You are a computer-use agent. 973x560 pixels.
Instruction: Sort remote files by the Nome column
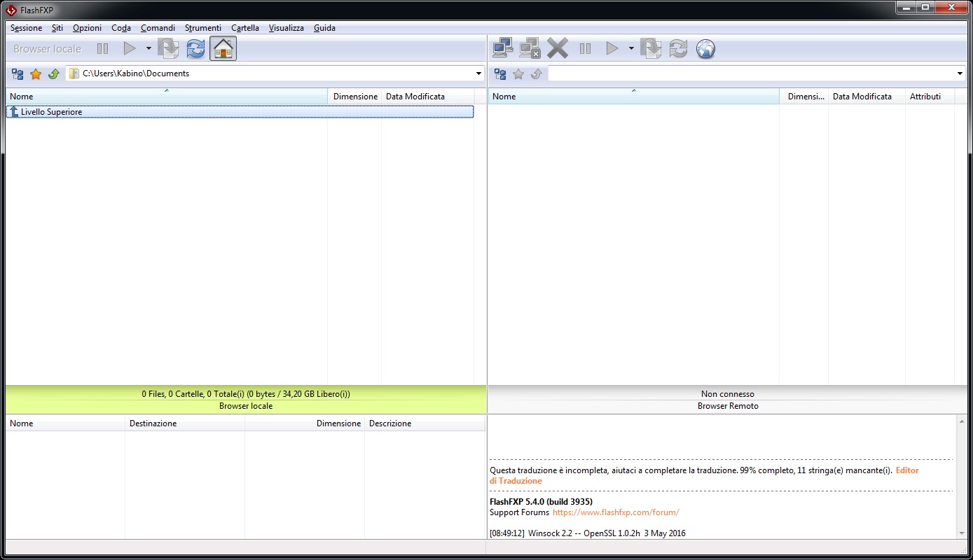[634, 97]
